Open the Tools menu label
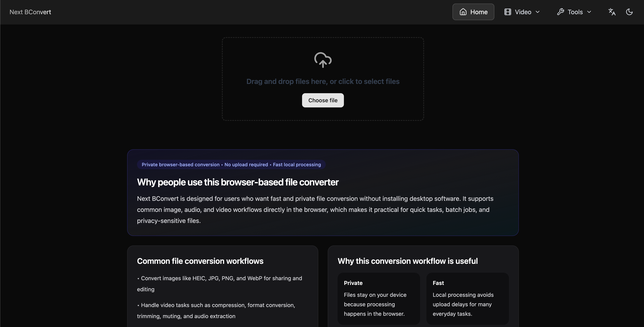 tap(575, 12)
